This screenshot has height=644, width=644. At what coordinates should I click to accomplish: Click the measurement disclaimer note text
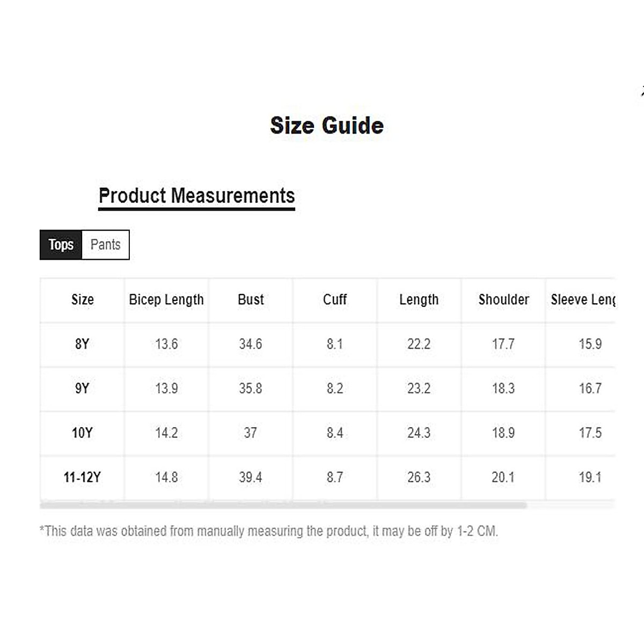(x=268, y=531)
